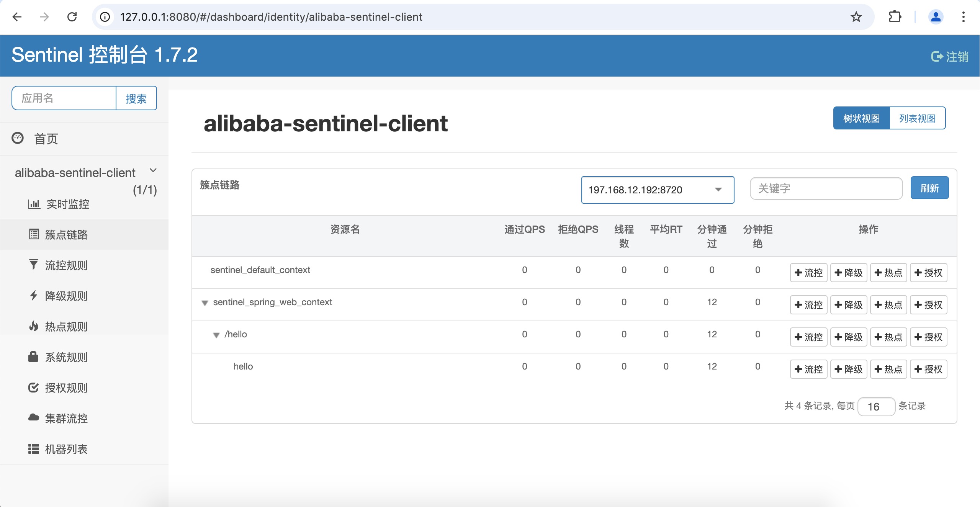980x507 pixels.
Task: Reload the page with the refresh icon
Action: tap(72, 17)
